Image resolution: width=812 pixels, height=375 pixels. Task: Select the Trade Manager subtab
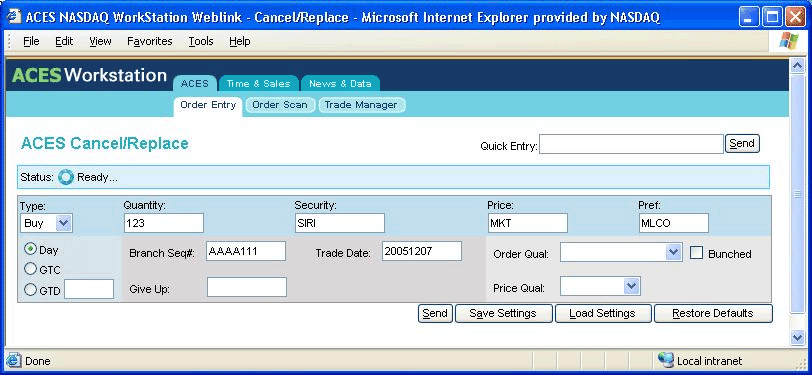coord(361,105)
